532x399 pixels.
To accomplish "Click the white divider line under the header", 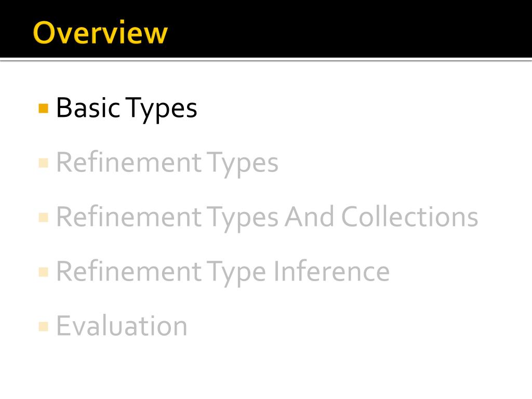I will pyautogui.click(x=266, y=59).
